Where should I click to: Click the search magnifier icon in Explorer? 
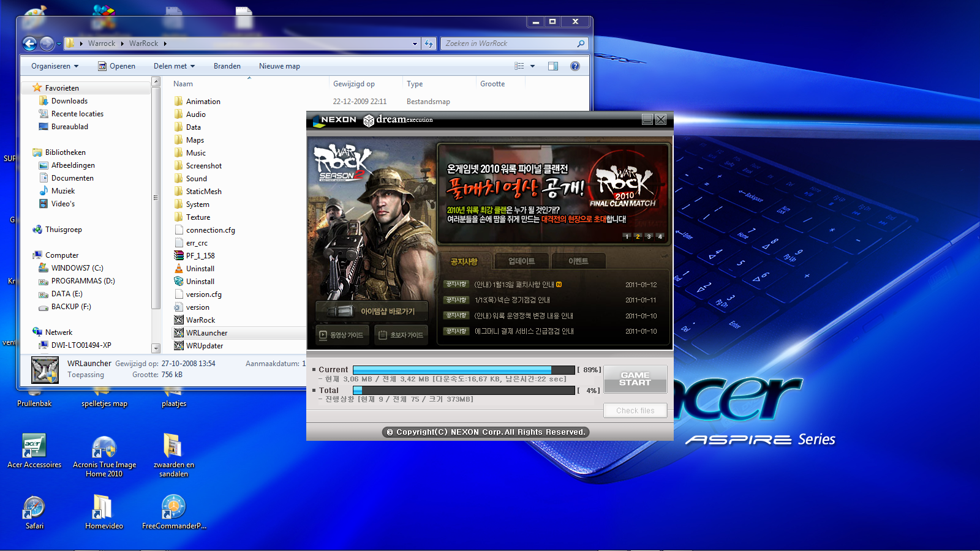[x=581, y=43]
